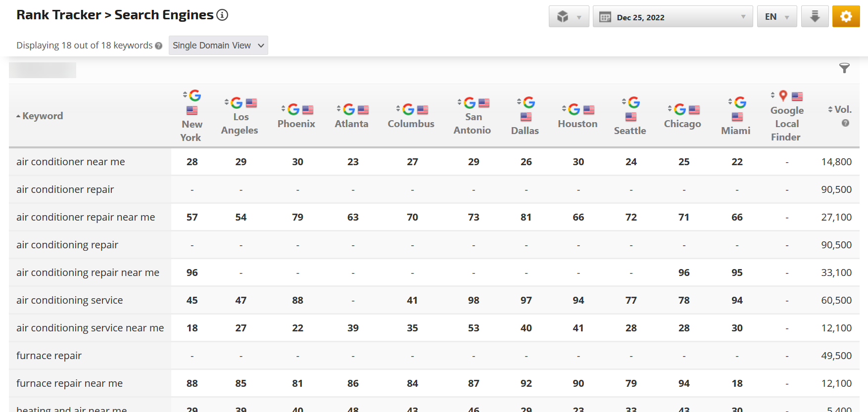Select 'air conditioner near me' keyword

(70, 162)
